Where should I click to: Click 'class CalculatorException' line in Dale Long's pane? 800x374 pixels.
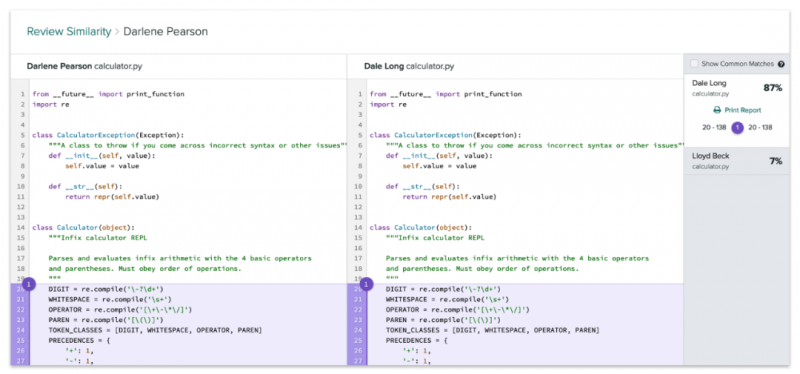click(x=445, y=135)
